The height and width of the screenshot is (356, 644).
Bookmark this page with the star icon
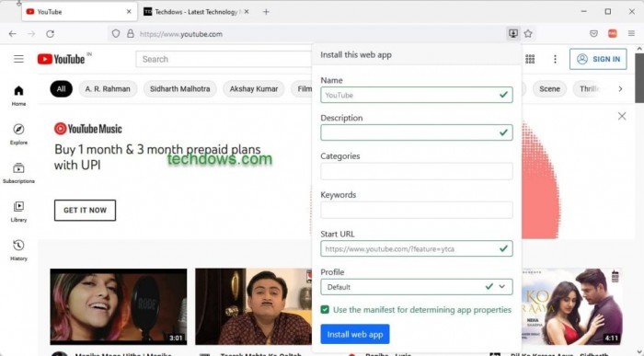[x=528, y=34]
